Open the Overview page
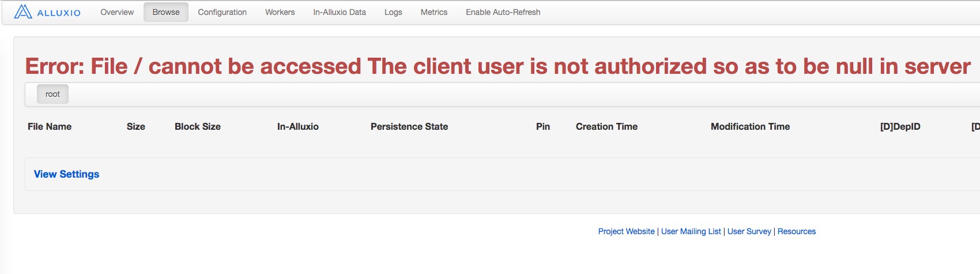Screen dimensions: 980x274 coord(117,12)
